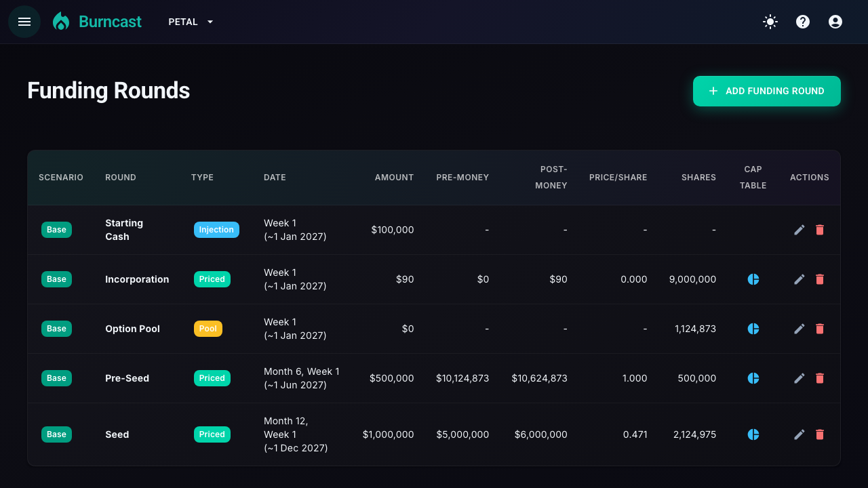868x488 pixels.
Task: Click the $500,000 amount cell
Action: pyautogui.click(x=392, y=378)
